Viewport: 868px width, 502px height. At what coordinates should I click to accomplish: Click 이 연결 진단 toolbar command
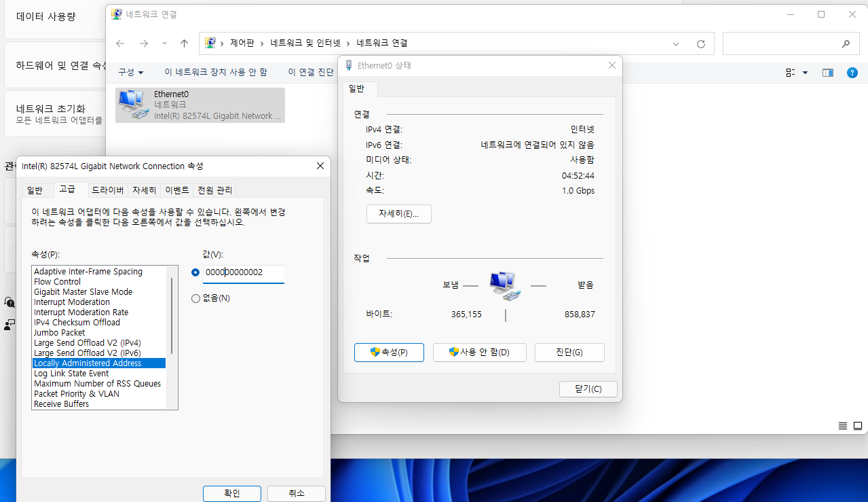coord(311,72)
